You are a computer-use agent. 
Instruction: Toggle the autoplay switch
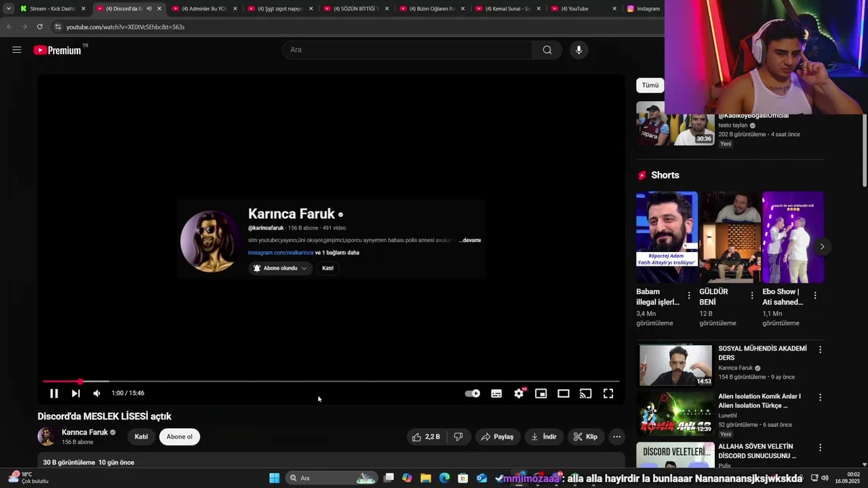[473, 393]
